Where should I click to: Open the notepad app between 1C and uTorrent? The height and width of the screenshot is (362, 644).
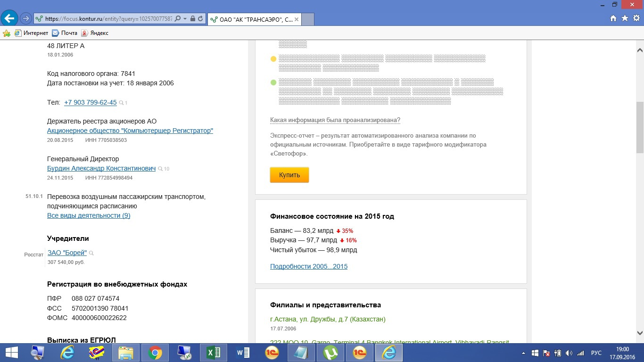click(301, 353)
